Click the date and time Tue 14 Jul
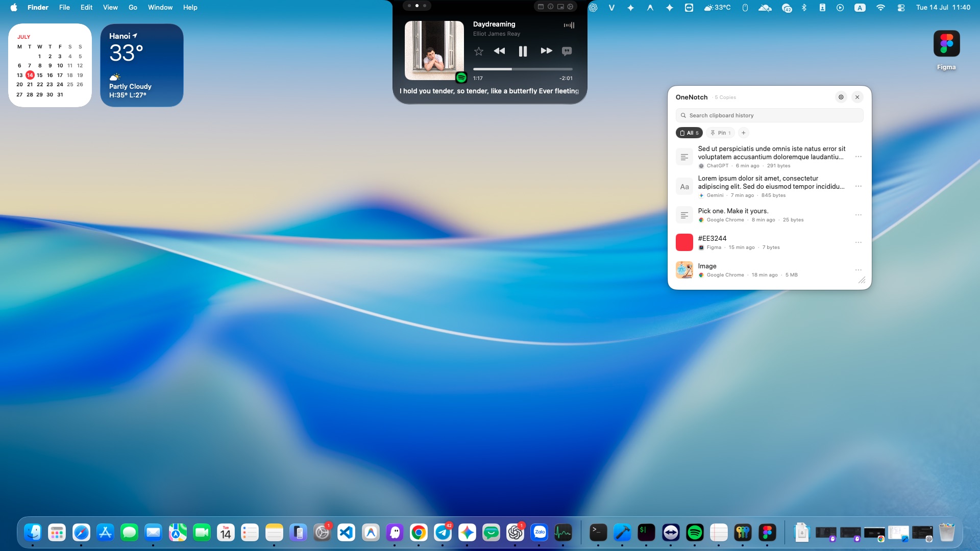 click(943, 7)
